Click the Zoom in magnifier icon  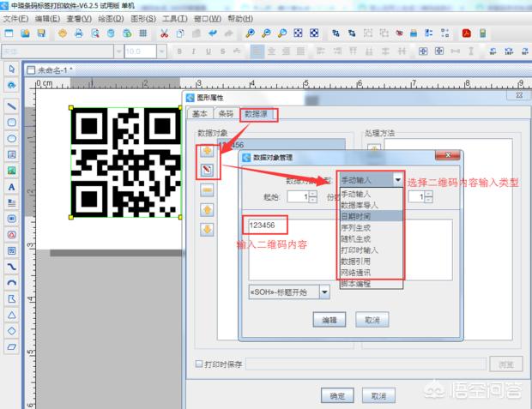coord(251,33)
